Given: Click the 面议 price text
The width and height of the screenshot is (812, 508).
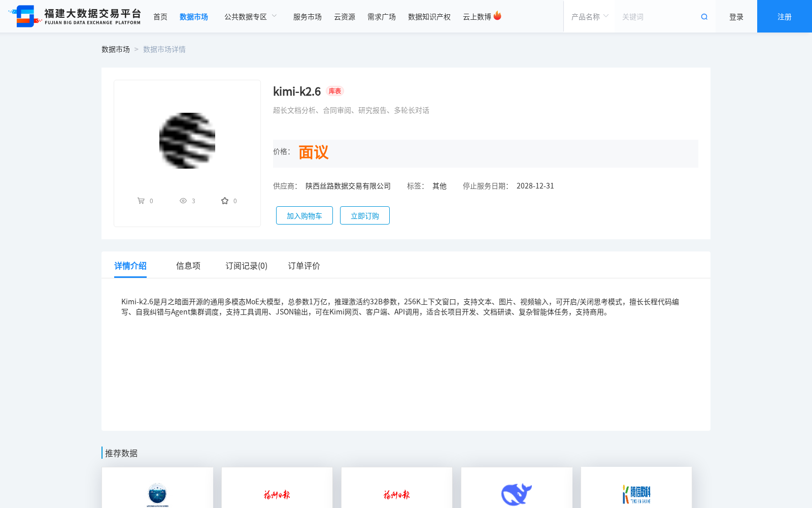Looking at the screenshot, I should click(314, 152).
